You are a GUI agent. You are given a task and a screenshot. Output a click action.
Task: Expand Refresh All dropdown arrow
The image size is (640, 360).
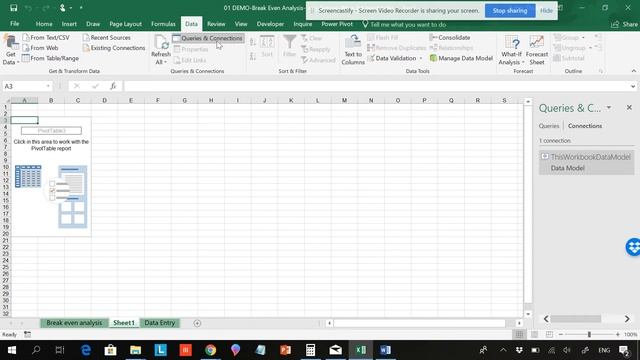[165, 62]
